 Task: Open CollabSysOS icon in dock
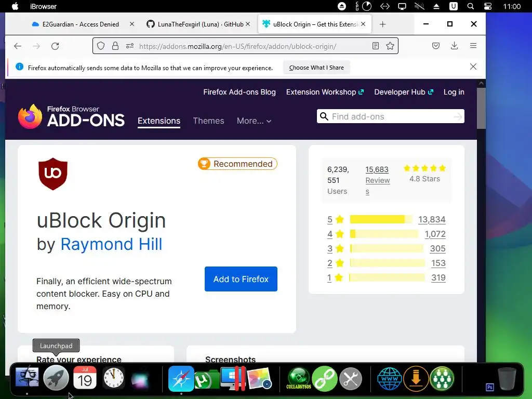pyautogui.click(x=299, y=379)
